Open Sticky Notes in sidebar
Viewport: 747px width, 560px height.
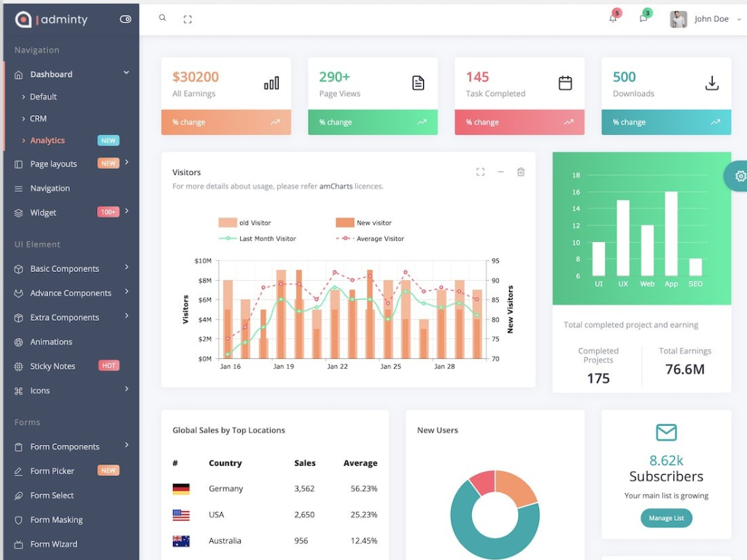coord(53,366)
